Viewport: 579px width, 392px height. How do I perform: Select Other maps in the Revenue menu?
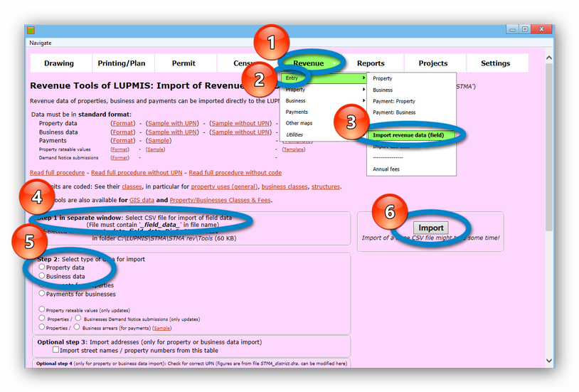point(299,123)
